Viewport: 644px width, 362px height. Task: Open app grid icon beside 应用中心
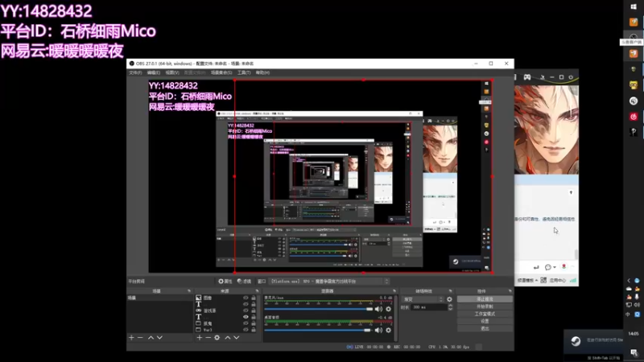(543, 280)
